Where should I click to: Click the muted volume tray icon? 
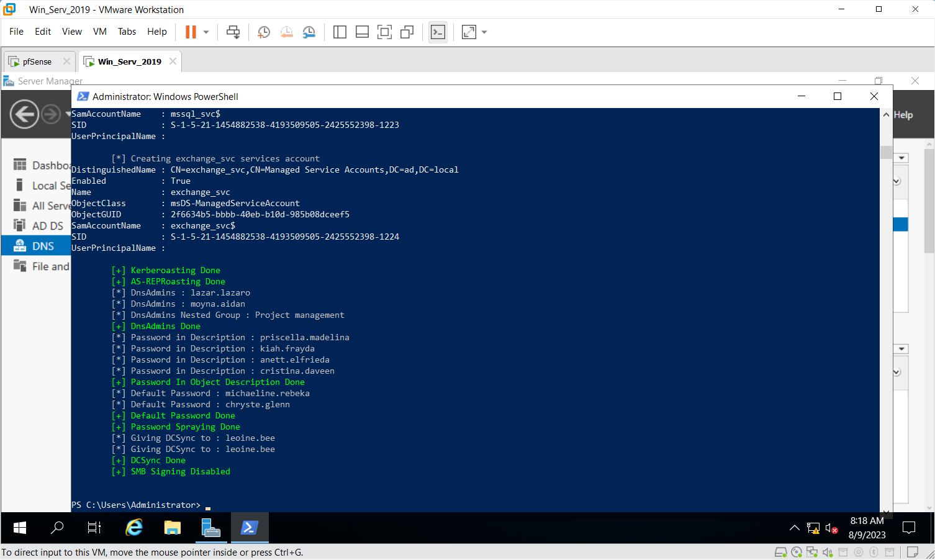pos(831,528)
